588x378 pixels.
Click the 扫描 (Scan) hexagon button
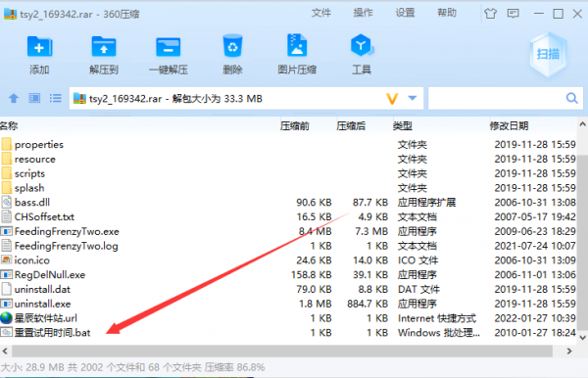(548, 55)
